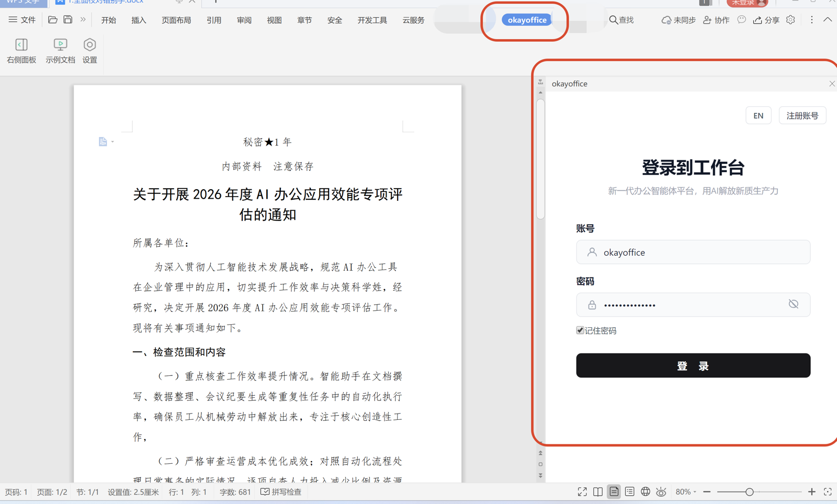The image size is (837, 504).
Task: Switch to web layout globe icon
Action: 646,492
